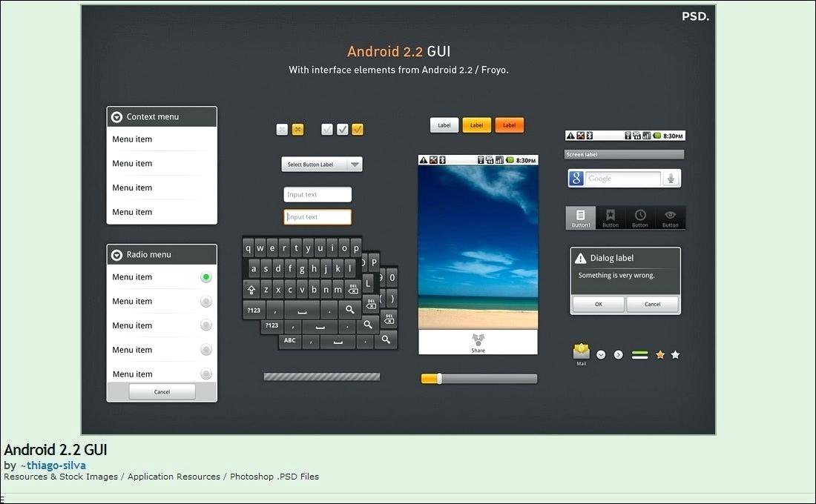Open the Mail app icon
The image size is (816, 504).
581,351
